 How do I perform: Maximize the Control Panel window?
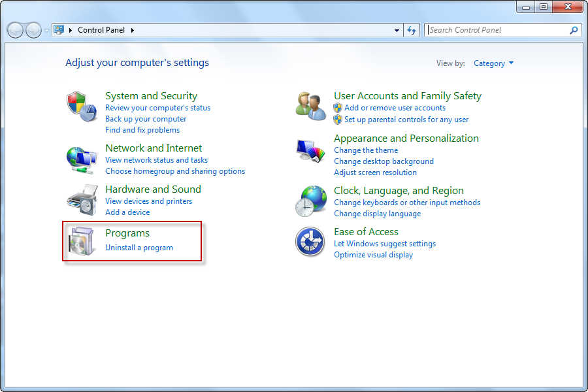544,7
